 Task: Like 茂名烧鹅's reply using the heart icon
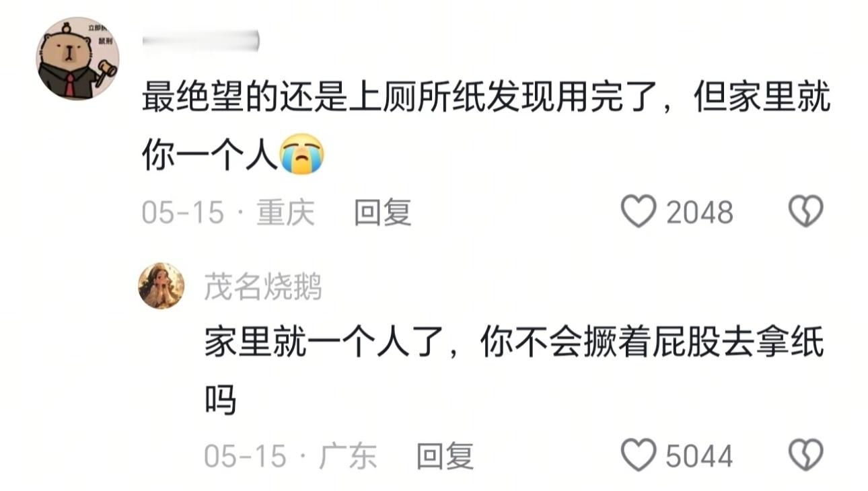click(638, 456)
